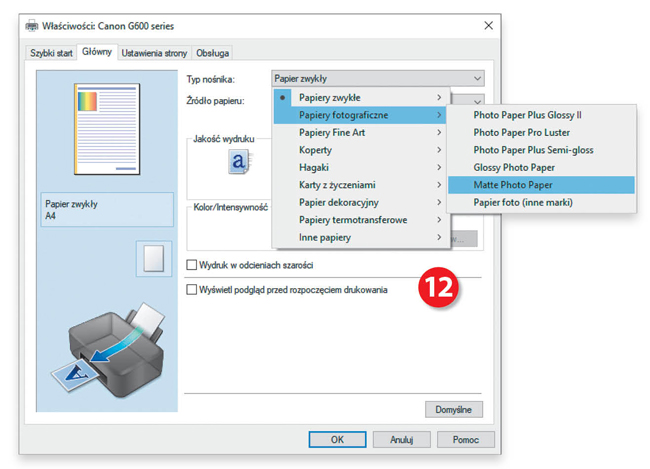Expand the Papiery zwykłe submenu
650x469 pixels.
click(360, 97)
